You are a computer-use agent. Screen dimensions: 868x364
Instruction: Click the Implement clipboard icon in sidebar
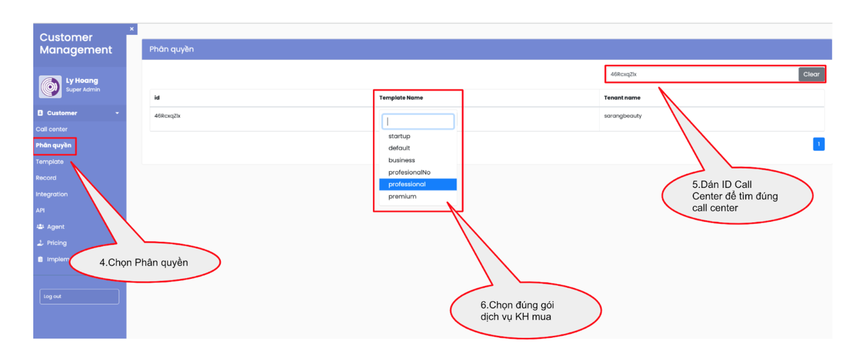[x=40, y=259]
